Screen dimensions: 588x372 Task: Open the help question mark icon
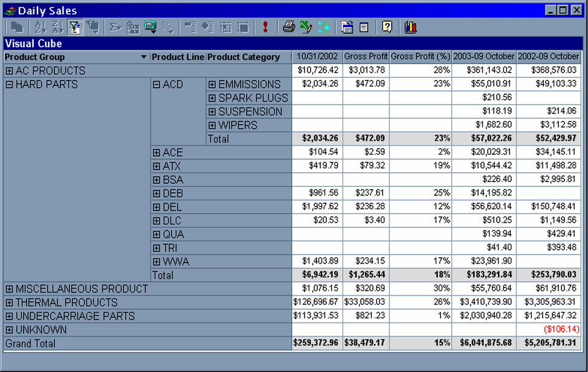[x=387, y=27]
